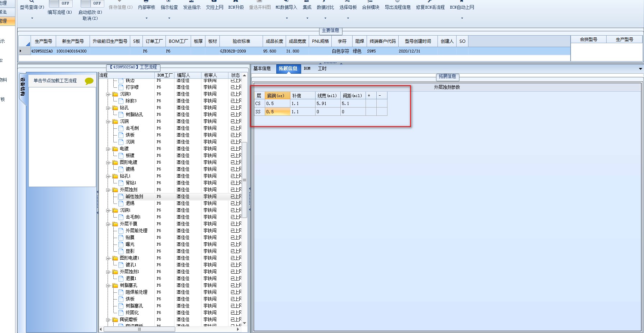Viewport: 644px width, 333px height.
Task: Click 单击节点加载工艺流程 label
Action: click(55, 81)
